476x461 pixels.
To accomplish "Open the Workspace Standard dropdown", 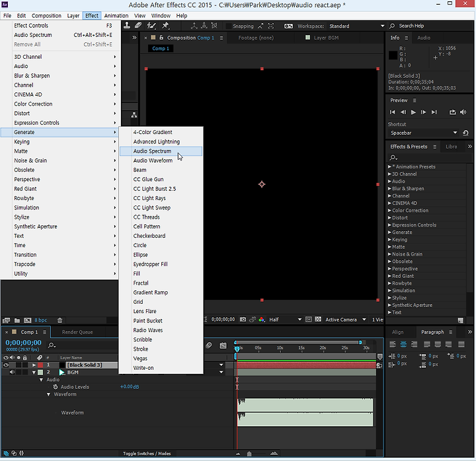I will click(x=357, y=26).
